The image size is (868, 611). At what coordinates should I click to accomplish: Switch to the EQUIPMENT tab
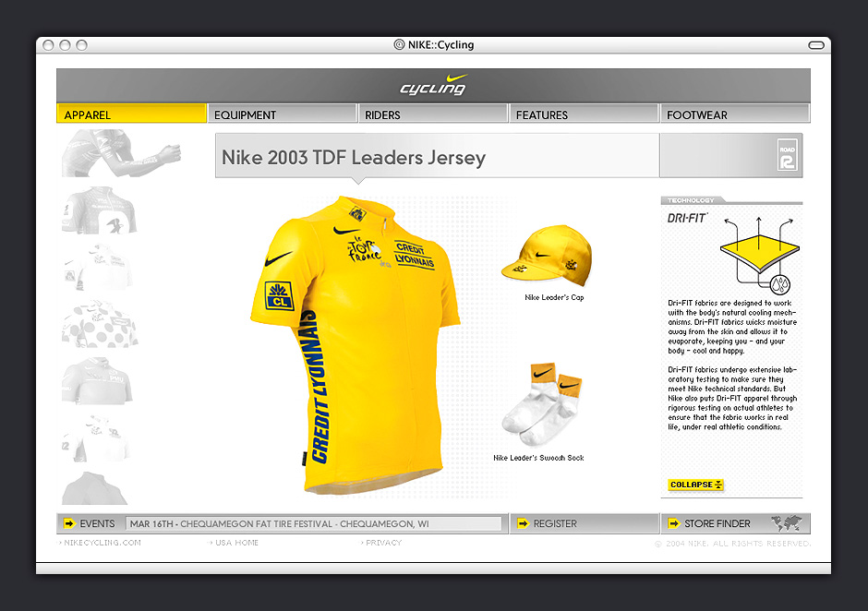click(283, 114)
